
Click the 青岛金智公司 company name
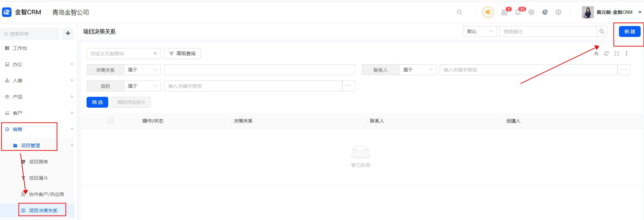pyautogui.click(x=71, y=12)
